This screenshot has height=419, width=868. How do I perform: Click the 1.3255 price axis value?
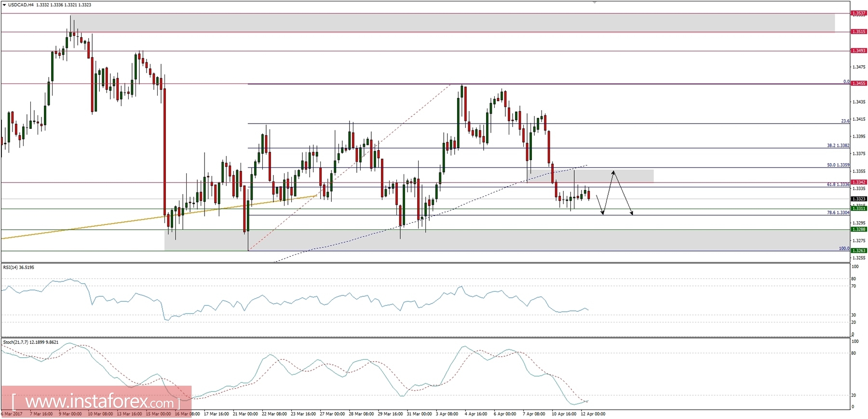pyautogui.click(x=859, y=258)
